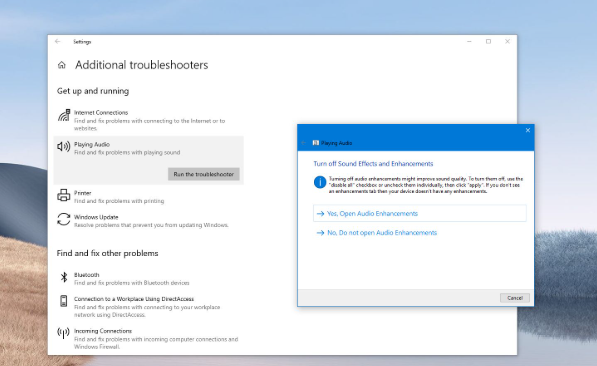Click 'Find and fix problems with Bluetooth devices'

pyautogui.click(x=132, y=283)
